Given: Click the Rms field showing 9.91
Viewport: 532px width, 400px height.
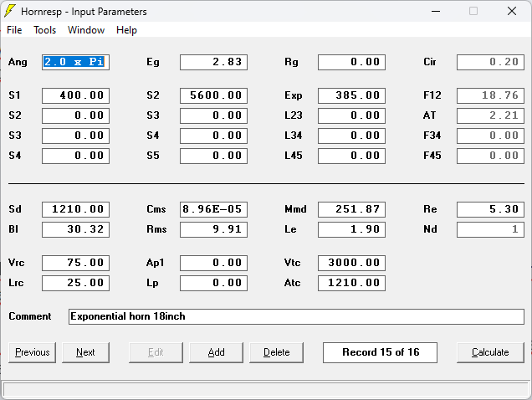Looking at the screenshot, I should click(214, 229).
